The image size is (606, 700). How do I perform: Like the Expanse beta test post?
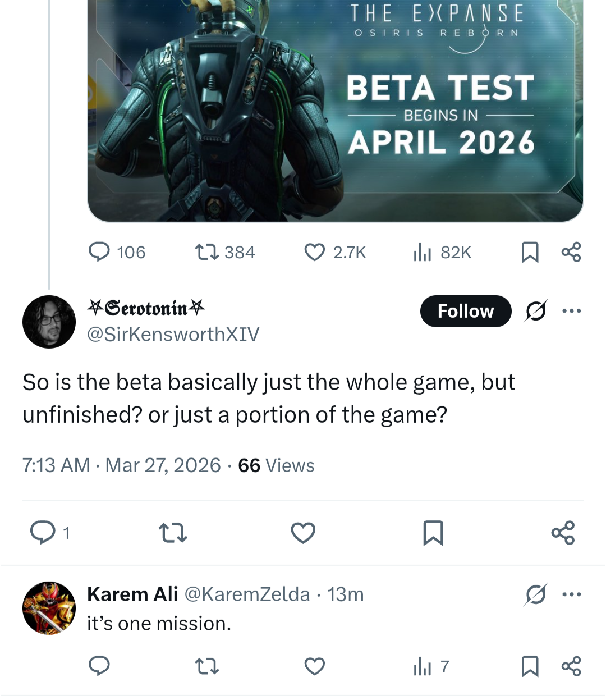click(314, 252)
